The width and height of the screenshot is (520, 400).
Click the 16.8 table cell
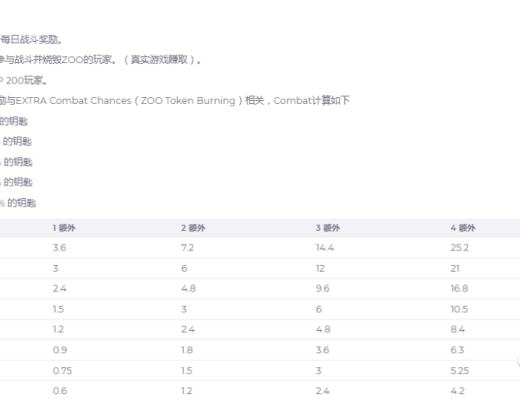pyautogui.click(x=459, y=288)
